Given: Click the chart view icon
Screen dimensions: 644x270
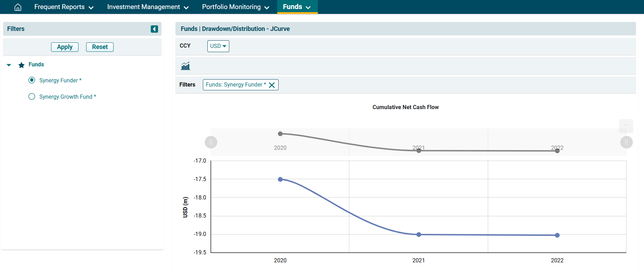Looking at the screenshot, I should 185,66.
